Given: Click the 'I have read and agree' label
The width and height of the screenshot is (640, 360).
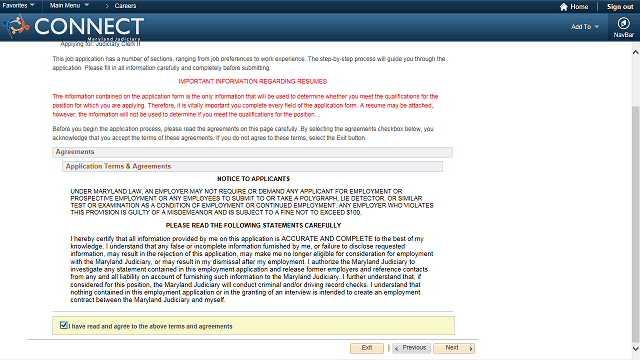Looking at the screenshot, I should 150,327.
